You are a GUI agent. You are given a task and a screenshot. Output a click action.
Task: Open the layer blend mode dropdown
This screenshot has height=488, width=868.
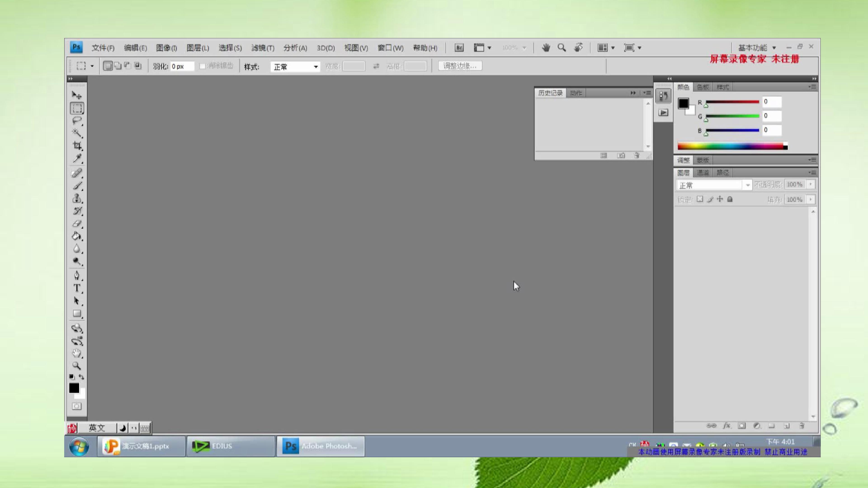[714, 185]
